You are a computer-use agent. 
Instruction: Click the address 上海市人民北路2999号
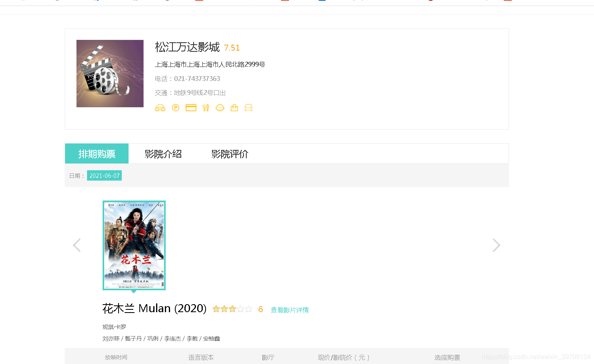point(210,64)
